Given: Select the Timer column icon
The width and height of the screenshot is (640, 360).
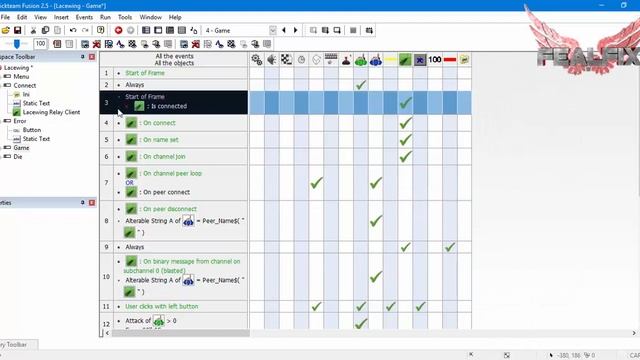Looking at the screenshot, I should pyautogui.click(x=301, y=60).
